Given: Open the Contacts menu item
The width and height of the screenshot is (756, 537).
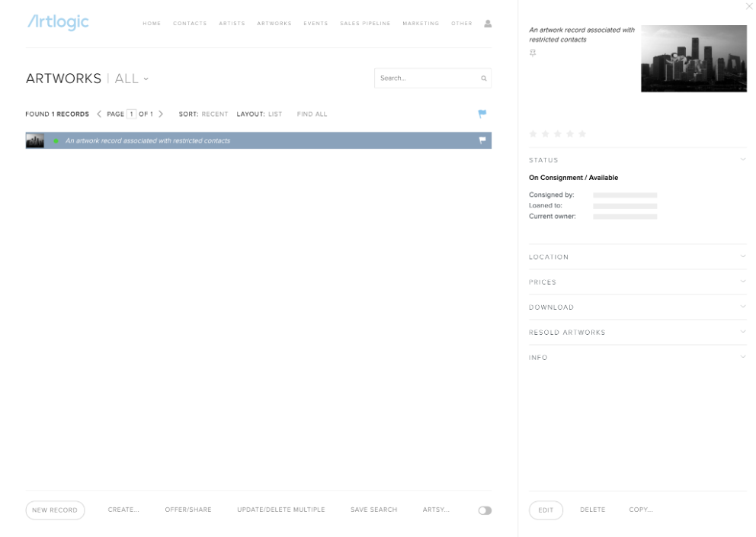Looking at the screenshot, I should click(x=190, y=24).
